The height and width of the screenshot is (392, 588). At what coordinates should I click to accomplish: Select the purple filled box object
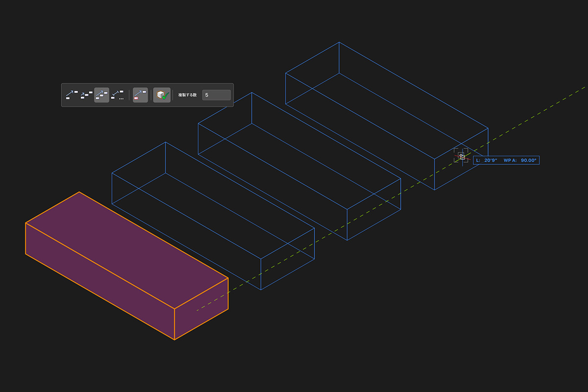pos(126,266)
